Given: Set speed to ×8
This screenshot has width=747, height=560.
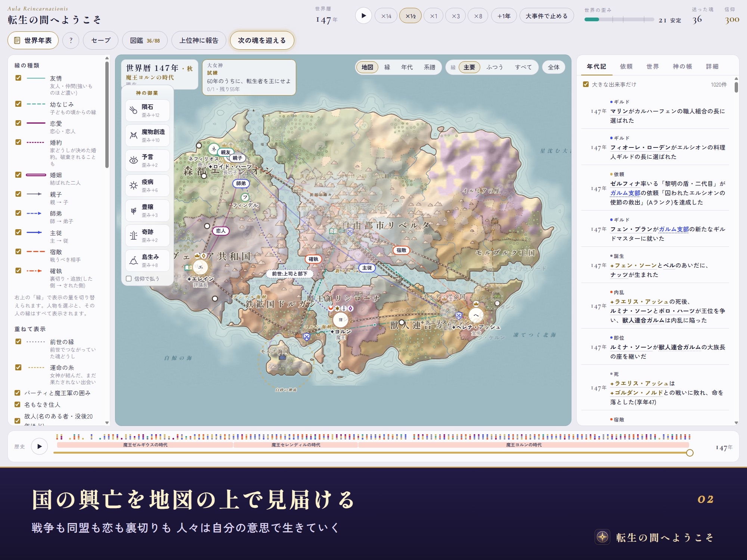Looking at the screenshot, I should (x=478, y=16).
